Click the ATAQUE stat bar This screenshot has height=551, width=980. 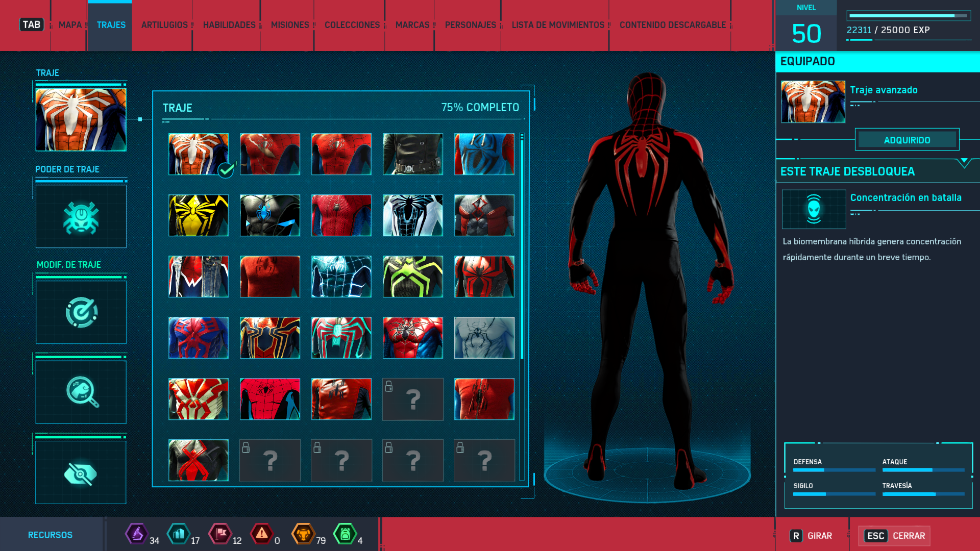tap(923, 470)
